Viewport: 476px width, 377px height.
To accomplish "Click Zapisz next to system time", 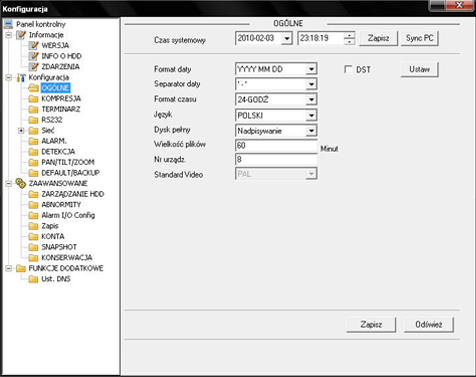I will tap(378, 38).
